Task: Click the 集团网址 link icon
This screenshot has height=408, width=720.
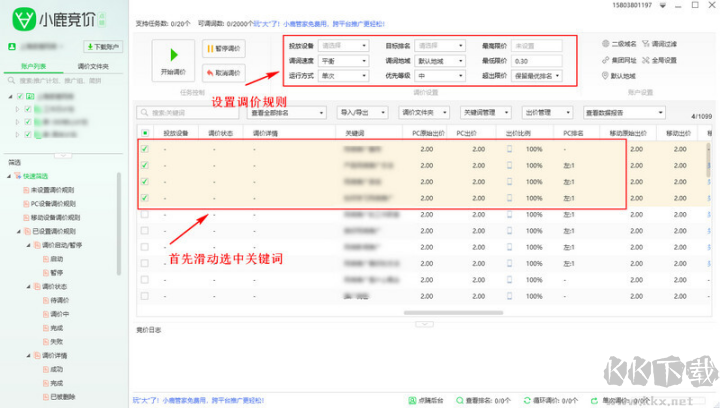Action: [x=603, y=60]
